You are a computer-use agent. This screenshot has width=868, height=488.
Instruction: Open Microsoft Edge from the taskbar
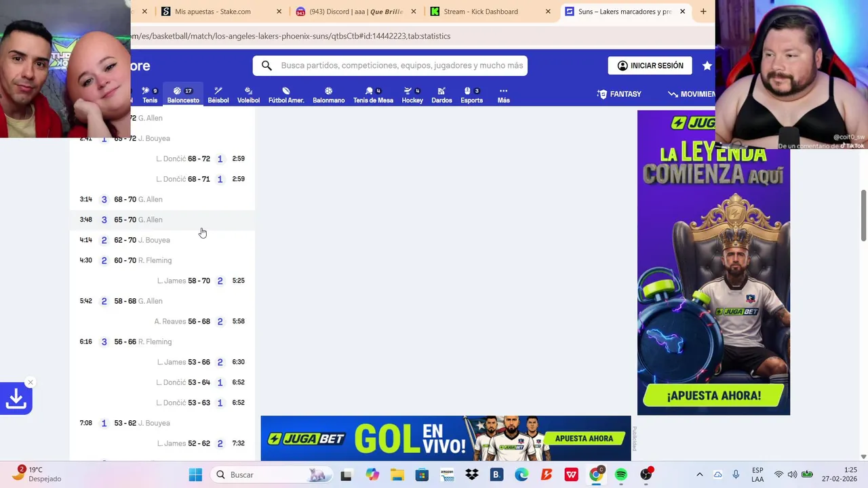coord(521,474)
